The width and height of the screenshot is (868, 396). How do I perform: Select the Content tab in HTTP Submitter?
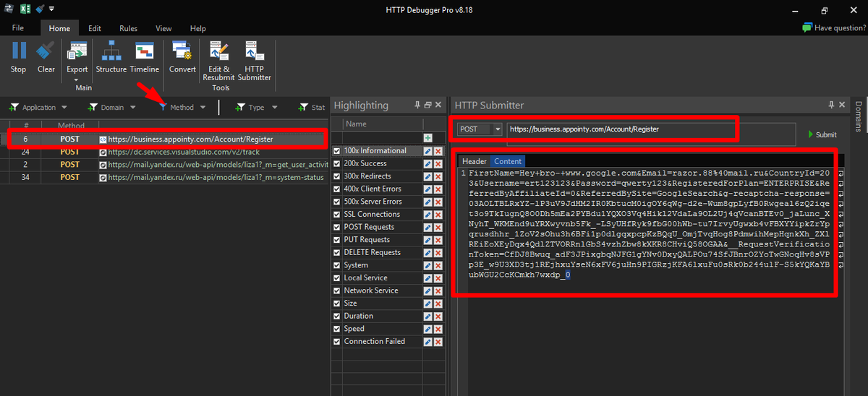point(508,161)
